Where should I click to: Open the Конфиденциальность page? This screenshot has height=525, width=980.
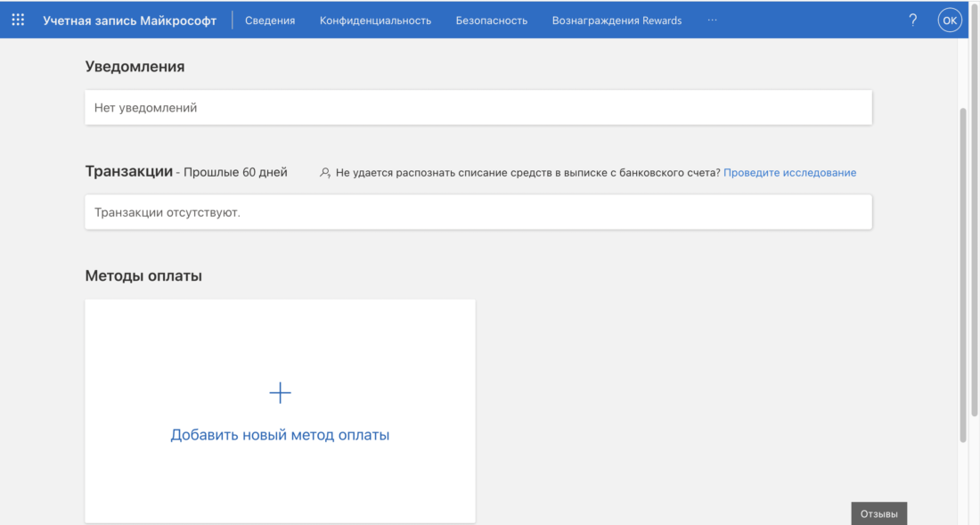tap(375, 20)
